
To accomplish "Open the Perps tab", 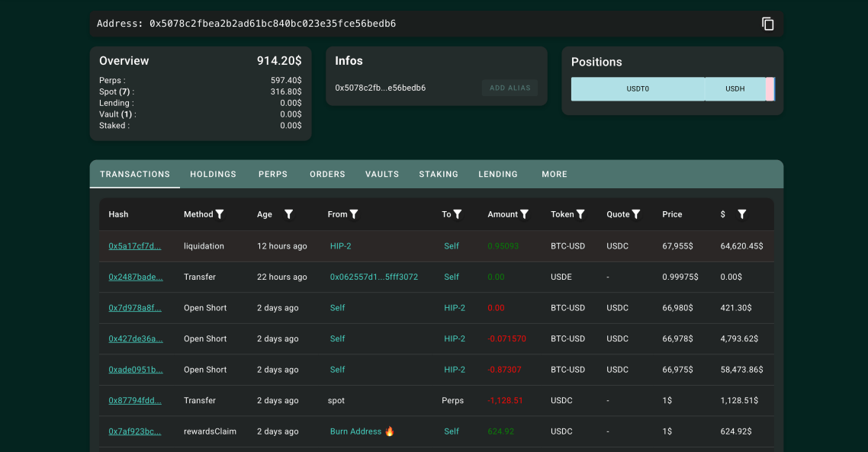I will point(273,175).
